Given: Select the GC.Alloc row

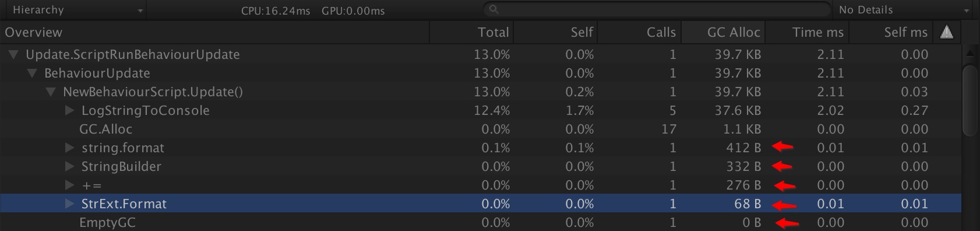Looking at the screenshot, I should [x=481, y=129].
